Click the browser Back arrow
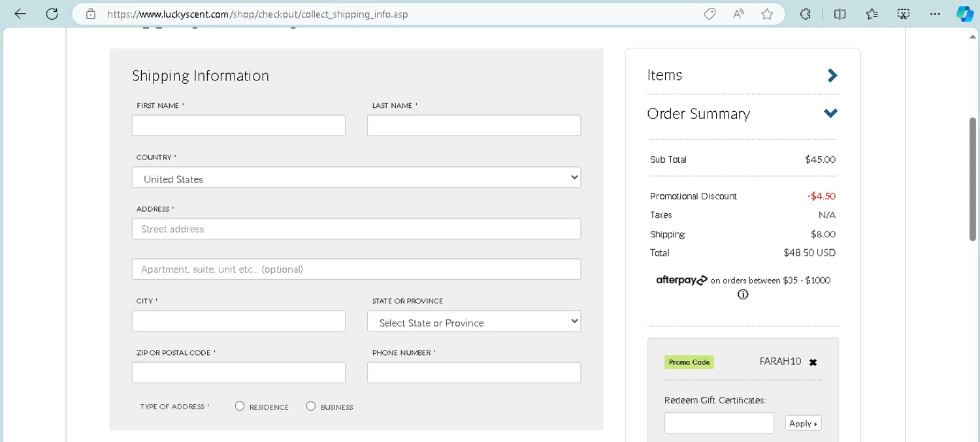Viewport: 980px width, 442px height. pos(20,14)
